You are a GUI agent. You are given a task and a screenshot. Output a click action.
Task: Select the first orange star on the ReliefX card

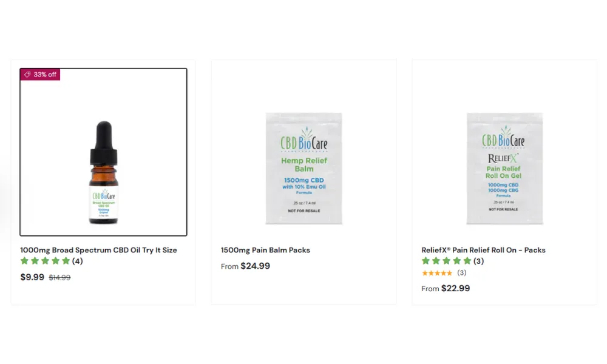click(x=424, y=273)
